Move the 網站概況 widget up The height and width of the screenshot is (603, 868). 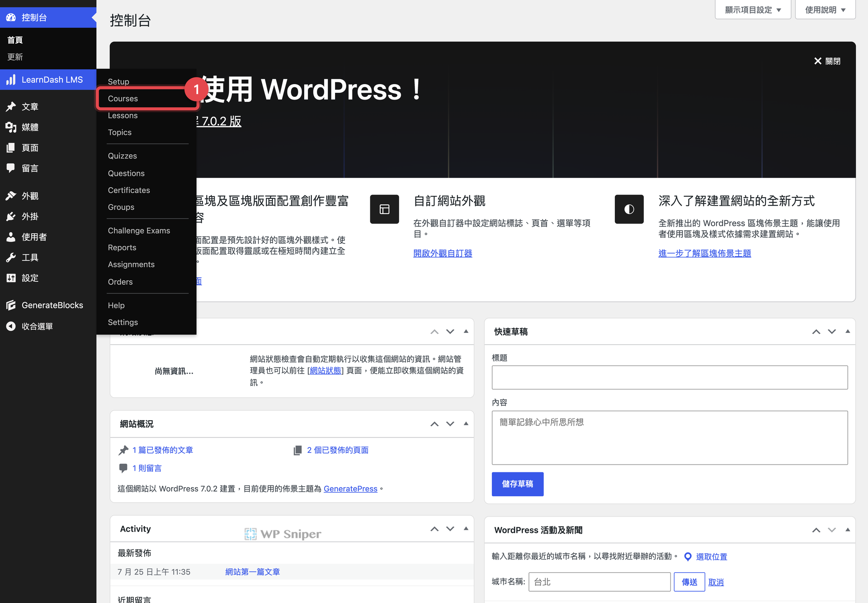(434, 424)
